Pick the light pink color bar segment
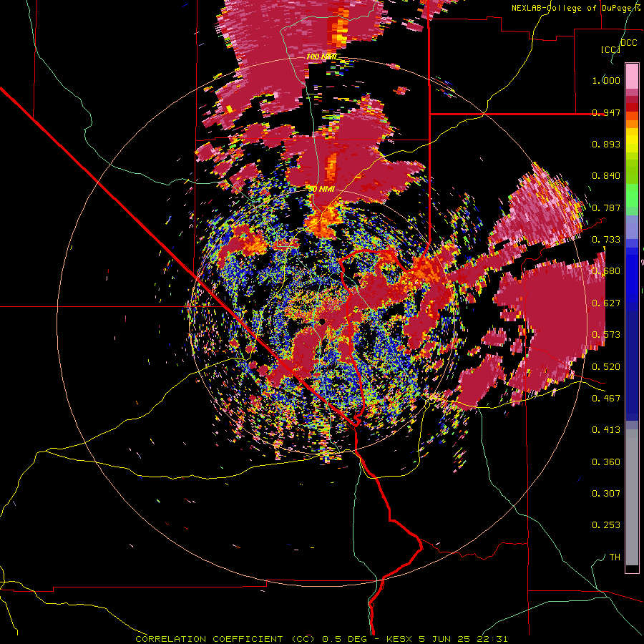Image resolution: width=644 pixels, height=644 pixels. coord(632,77)
